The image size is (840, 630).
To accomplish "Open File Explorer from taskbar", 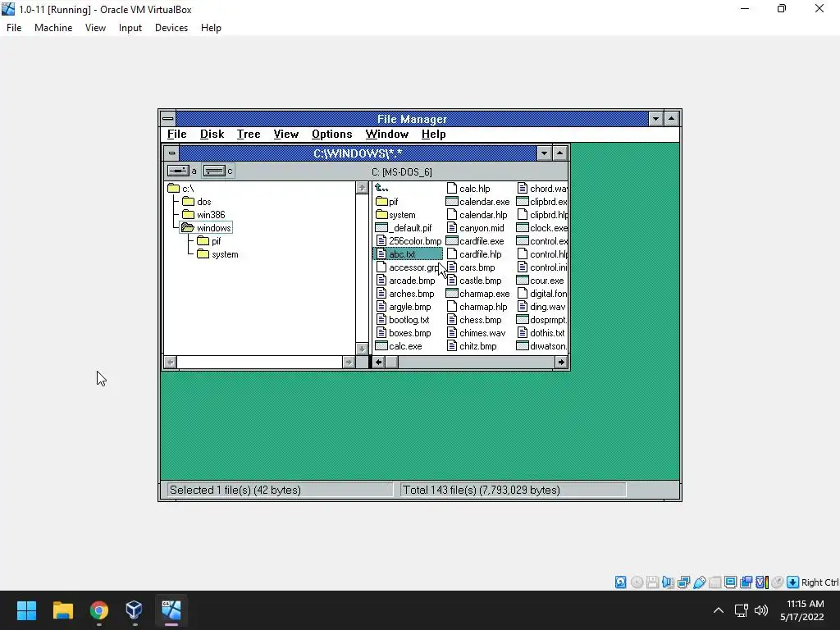I will 62,610.
